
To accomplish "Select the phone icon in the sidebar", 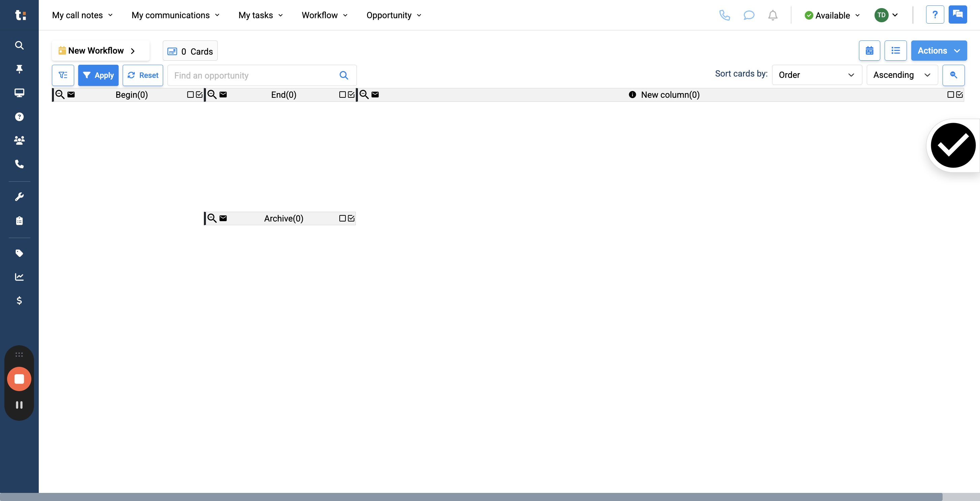I will pyautogui.click(x=19, y=164).
